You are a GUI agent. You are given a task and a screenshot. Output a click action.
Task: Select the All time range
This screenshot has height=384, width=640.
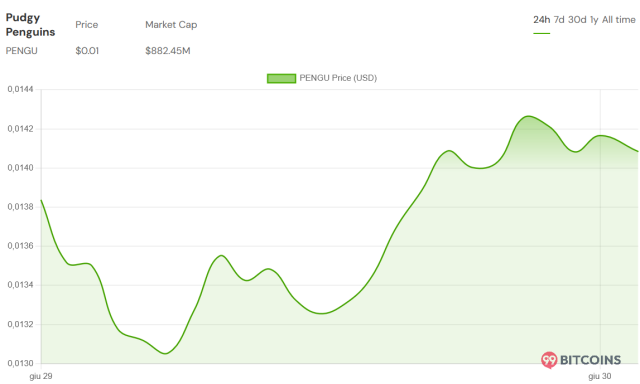618,20
